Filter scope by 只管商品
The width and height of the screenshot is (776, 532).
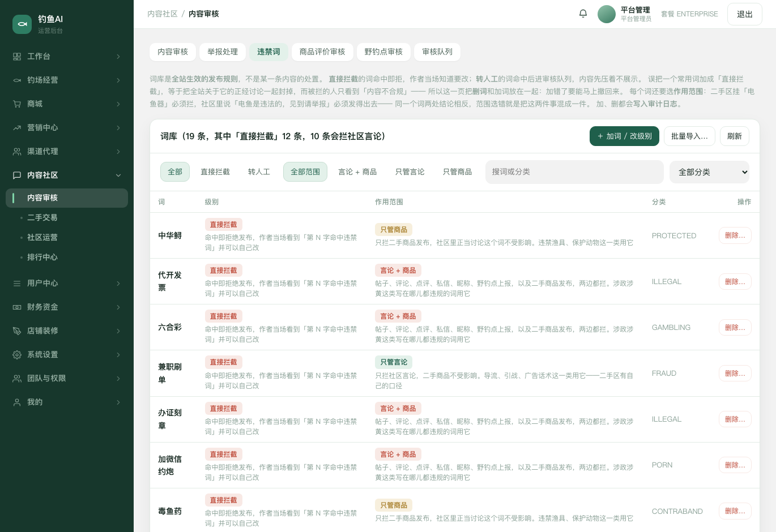458,172
